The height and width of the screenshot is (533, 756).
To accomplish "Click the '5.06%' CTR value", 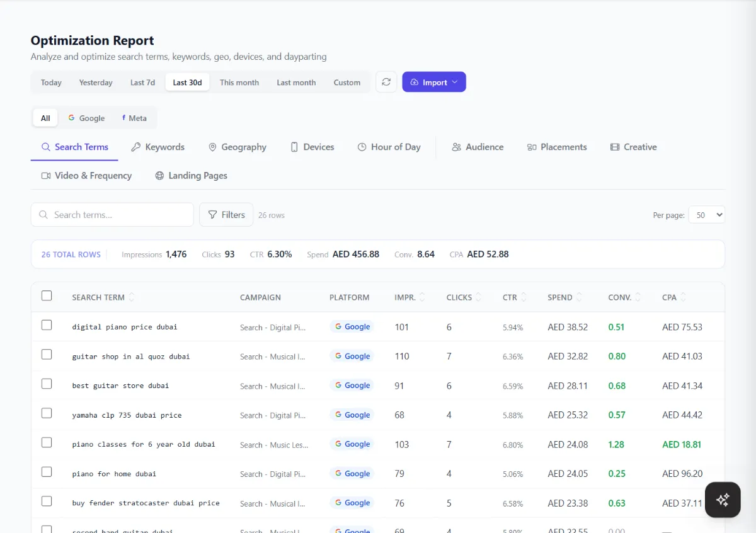I will coord(513,474).
